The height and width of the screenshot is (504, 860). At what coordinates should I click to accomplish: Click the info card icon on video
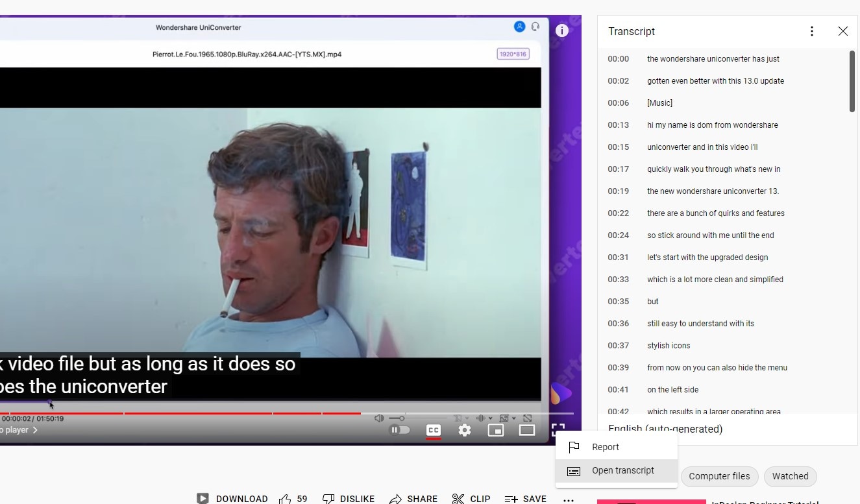tap(562, 30)
